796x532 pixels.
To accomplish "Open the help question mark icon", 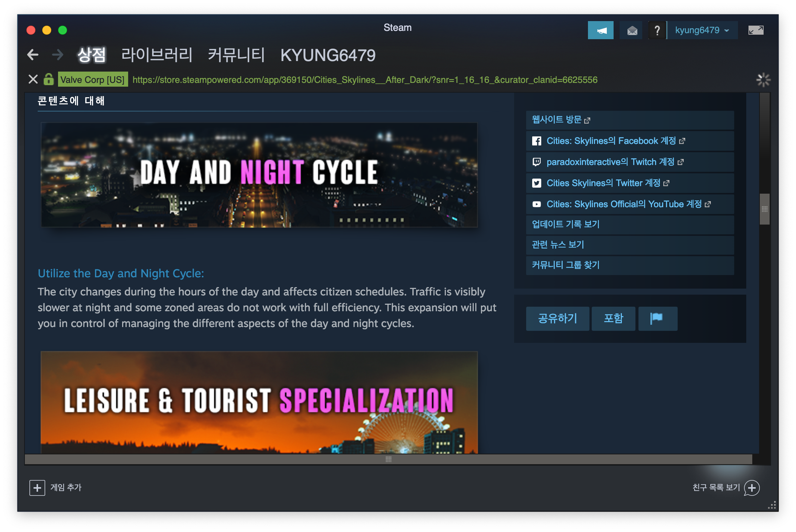I will pyautogui.click(x=657, y=30).
